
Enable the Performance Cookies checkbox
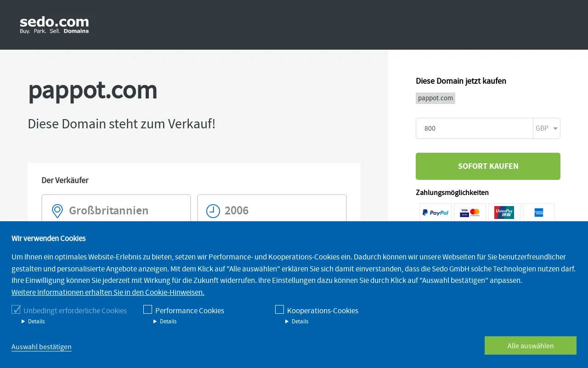click(x=147, y=310)
